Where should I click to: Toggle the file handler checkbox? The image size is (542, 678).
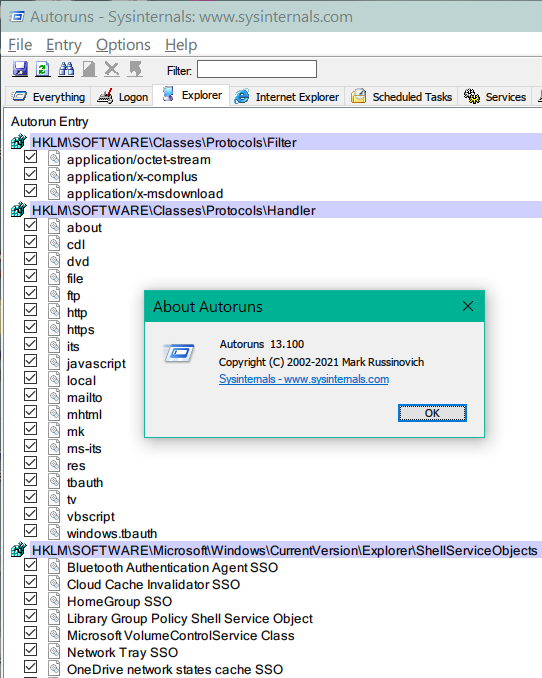coord(30,275)
